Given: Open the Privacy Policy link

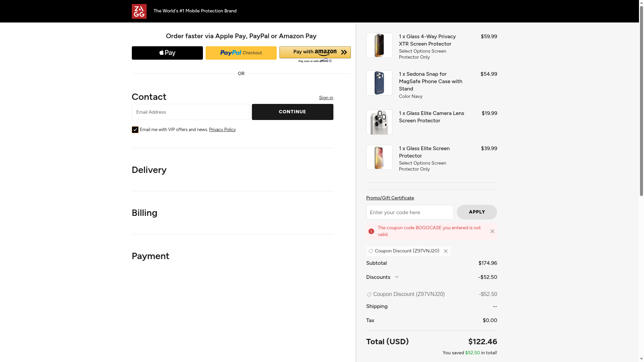Looking at the screenshot, I should pyautogui.click(x=222, y=130).
